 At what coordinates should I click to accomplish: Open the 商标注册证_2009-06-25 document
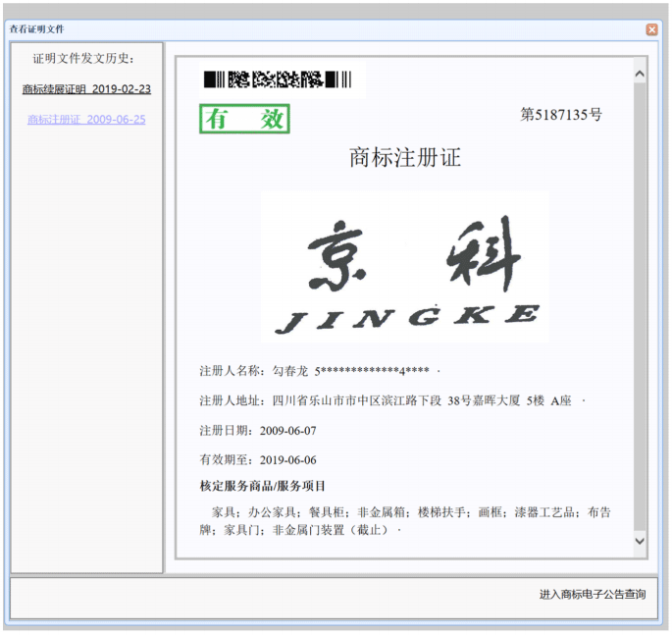pos(86,120)
